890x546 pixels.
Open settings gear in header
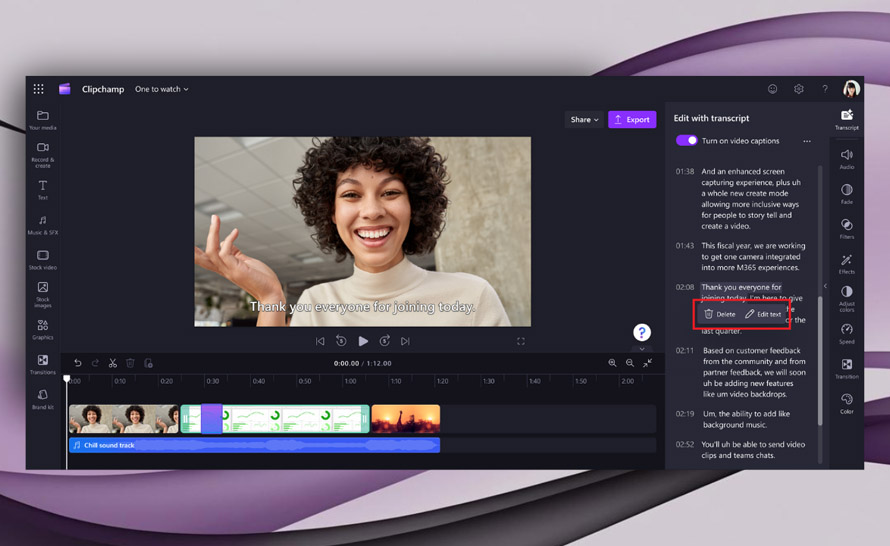coord(799,89)
